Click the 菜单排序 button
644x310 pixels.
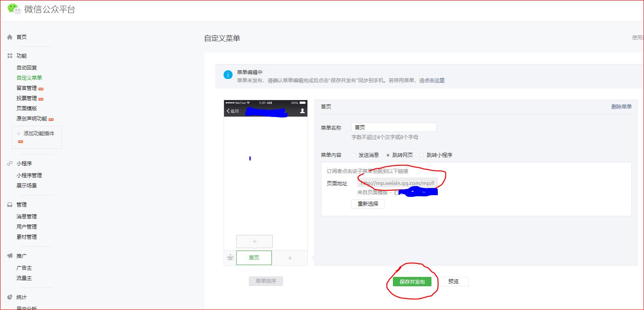click(266, 281)
